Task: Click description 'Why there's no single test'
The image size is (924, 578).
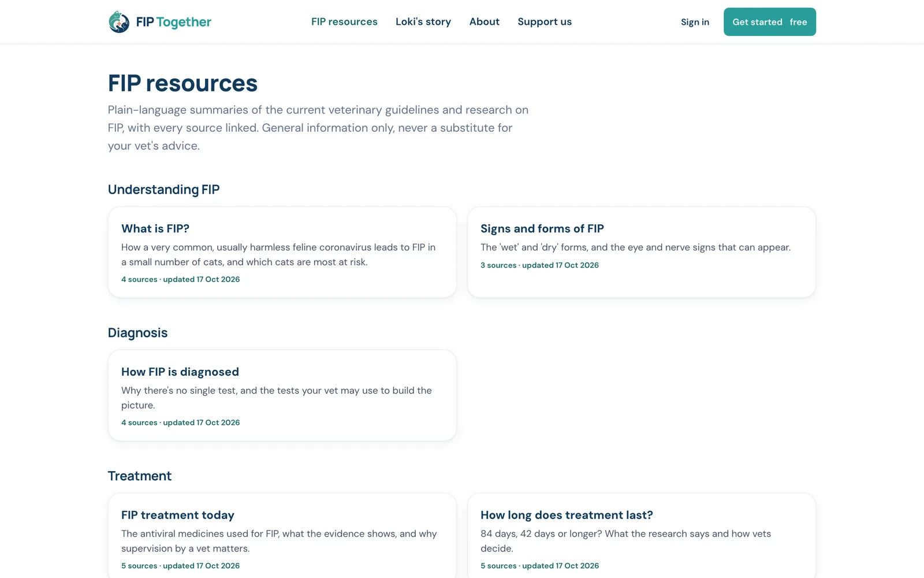Action: click(x=277, y=398)
